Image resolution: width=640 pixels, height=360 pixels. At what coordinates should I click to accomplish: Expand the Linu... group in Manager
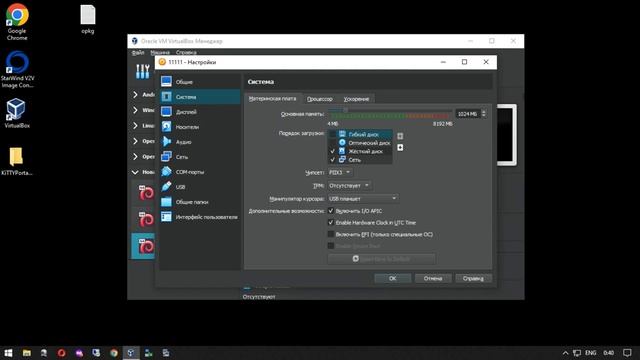coord(136,126)
